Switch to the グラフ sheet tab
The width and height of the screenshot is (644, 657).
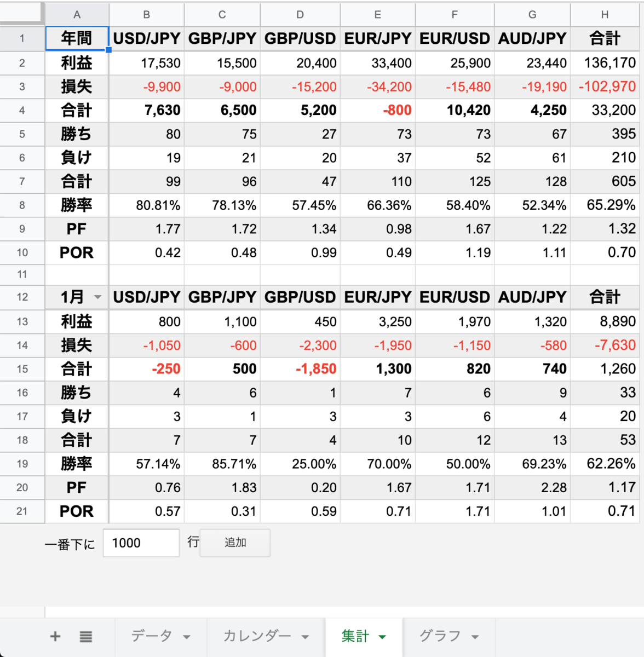tap(449, 636)
